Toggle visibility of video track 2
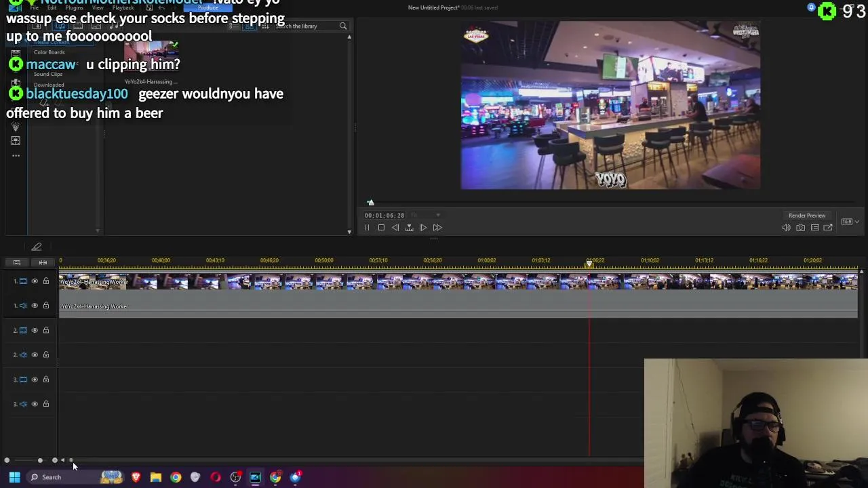 35,330
